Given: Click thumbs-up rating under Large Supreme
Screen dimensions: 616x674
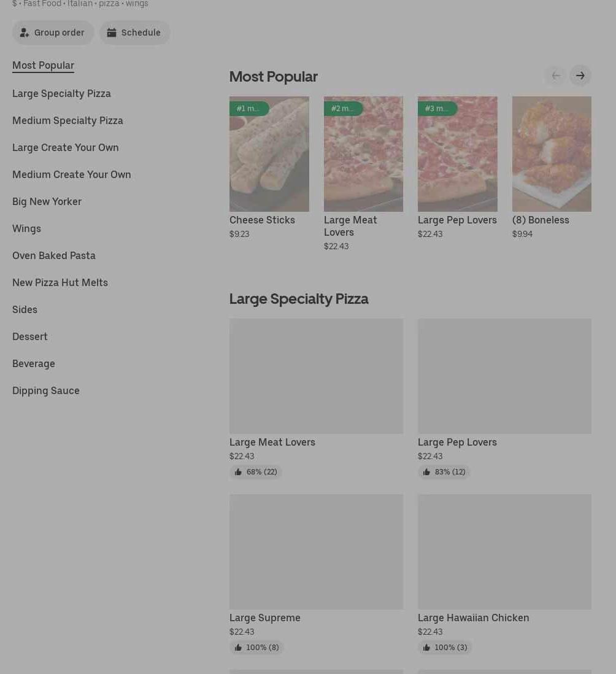Looking at the screenshot, I should tap(256, 648).
